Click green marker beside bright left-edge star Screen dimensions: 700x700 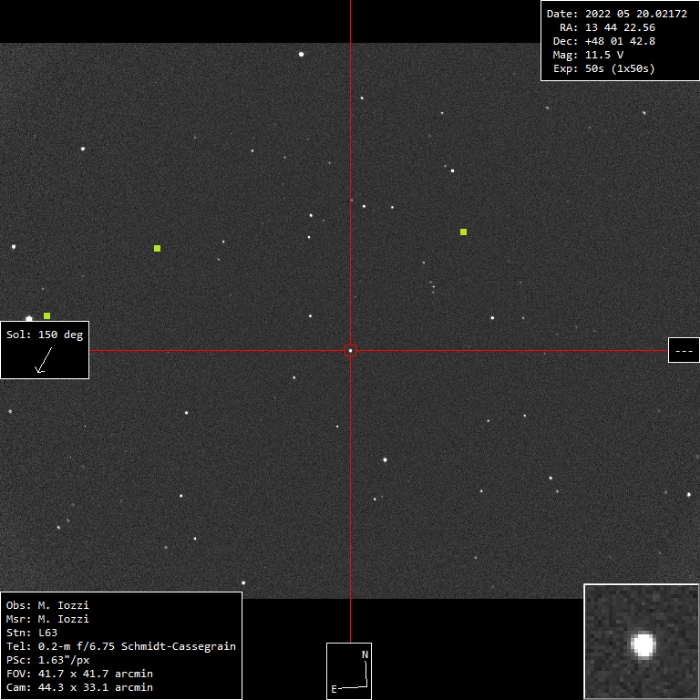tap(47, 316)
